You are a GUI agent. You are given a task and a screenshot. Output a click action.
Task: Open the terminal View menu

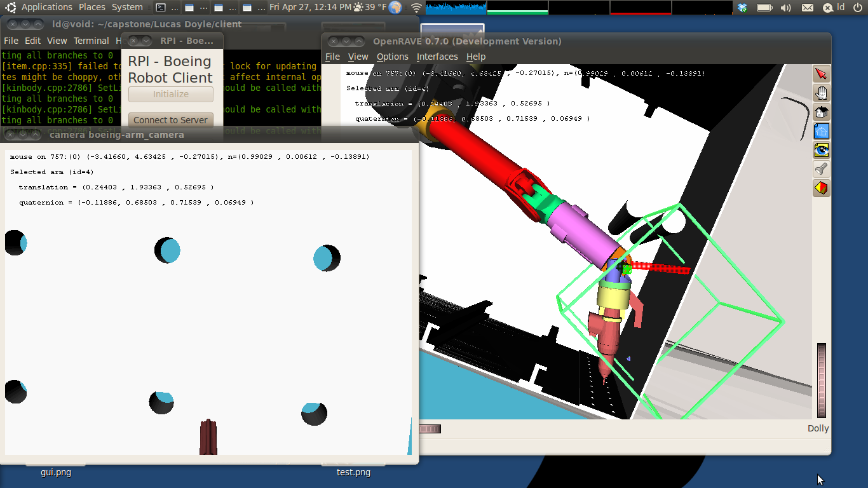click(57, 40)
